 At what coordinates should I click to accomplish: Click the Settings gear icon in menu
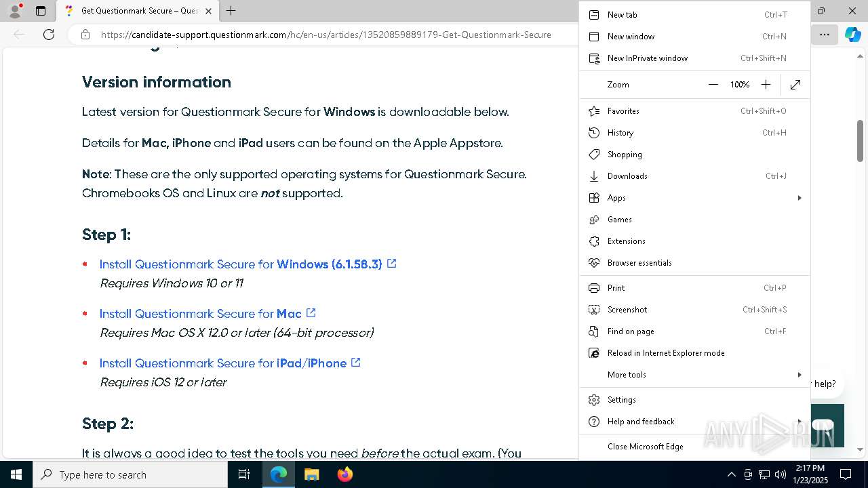click(x=594, y=400)
